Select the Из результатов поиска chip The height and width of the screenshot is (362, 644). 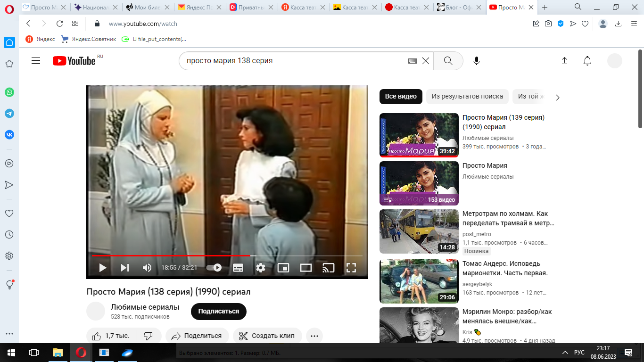(x=467, y=96)
